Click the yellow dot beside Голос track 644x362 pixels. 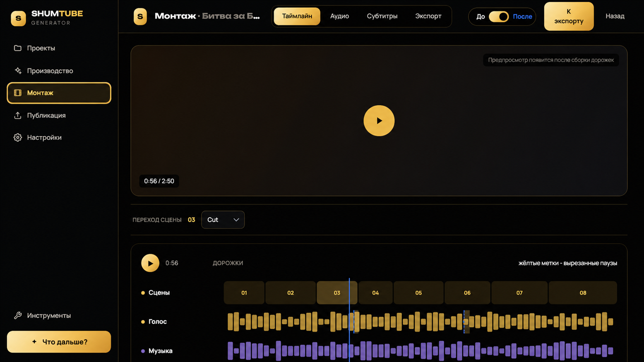[x=143, y=321]
